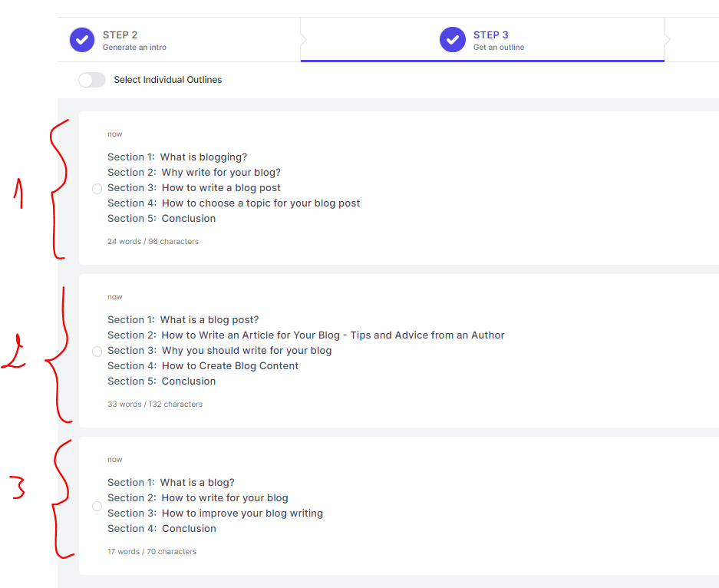Click the "Select Individual Outlines" label text

[x=167, y=80]
